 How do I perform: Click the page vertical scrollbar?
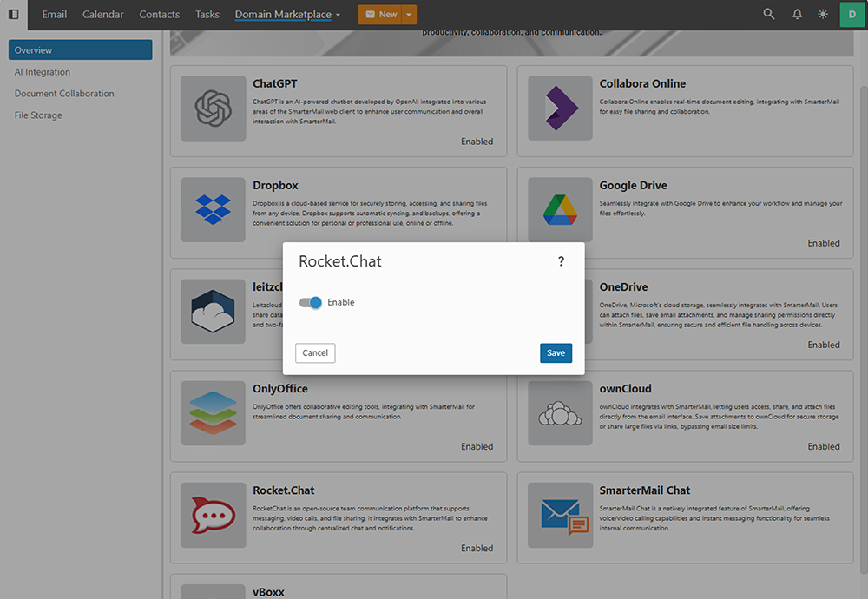[x=864, y=330]
